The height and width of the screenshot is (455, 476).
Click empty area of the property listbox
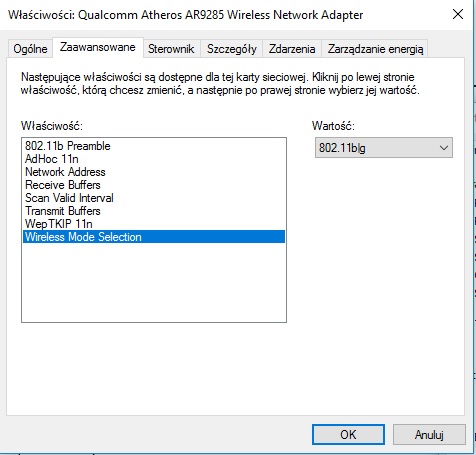coord(154,283)
